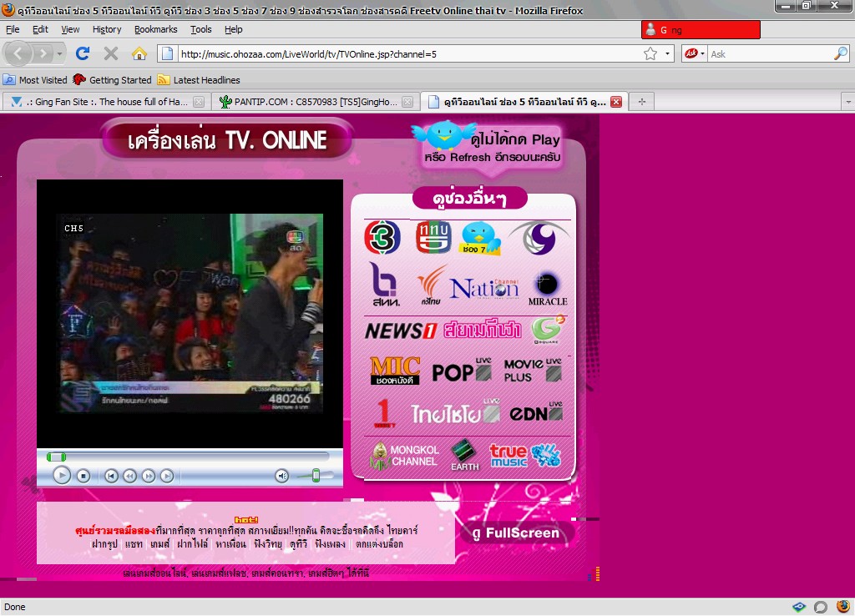Open the orange Thai PBS channel logo
855x616 pixels.
[x=431, y=285]
